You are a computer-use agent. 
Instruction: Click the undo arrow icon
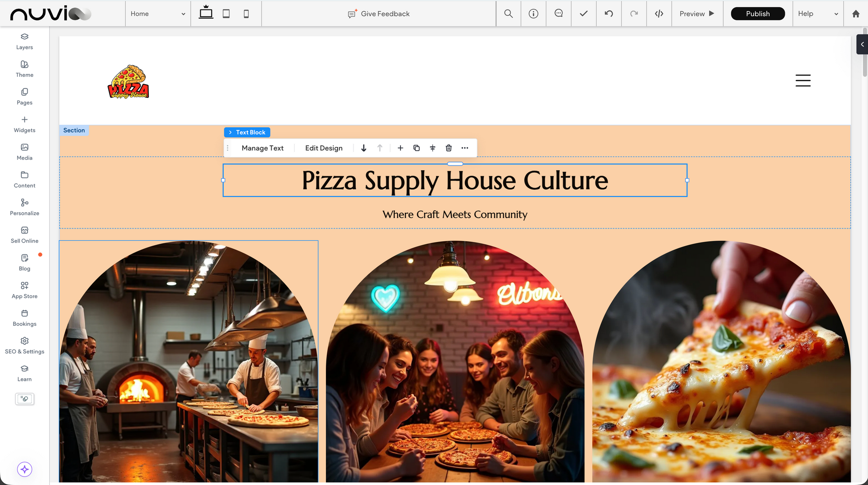pos(609,14)
